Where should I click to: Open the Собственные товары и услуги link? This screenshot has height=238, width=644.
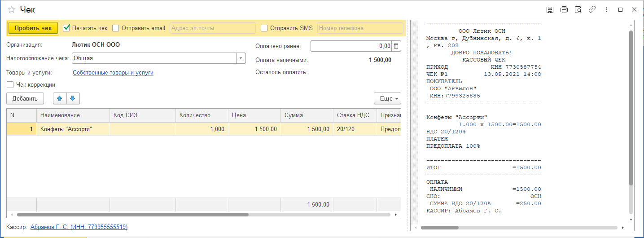pyautogui.click(x=113, y=72)
